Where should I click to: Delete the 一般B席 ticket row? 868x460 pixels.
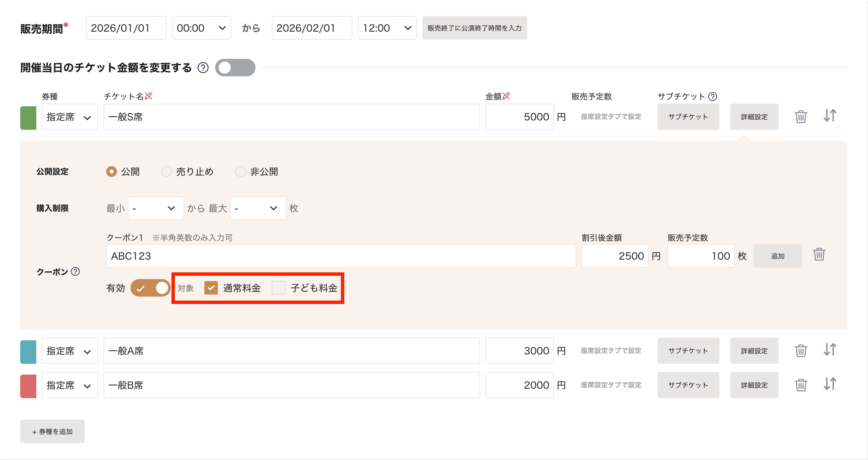tap(801, 385)
